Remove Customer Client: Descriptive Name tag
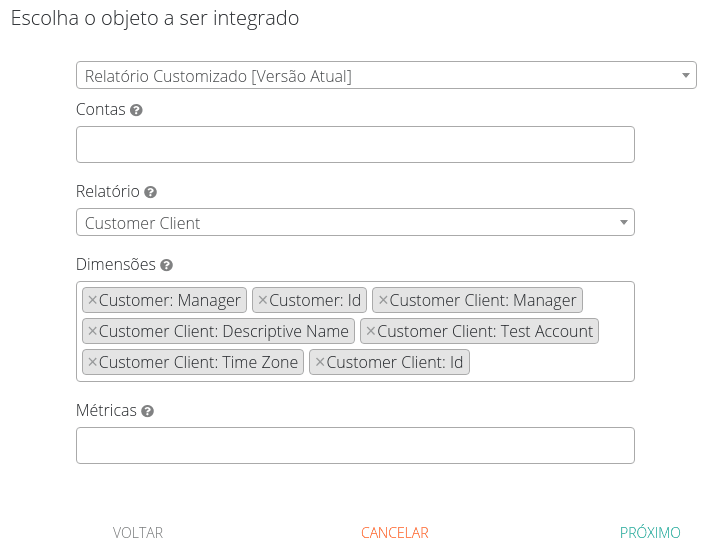 point(92,331)
